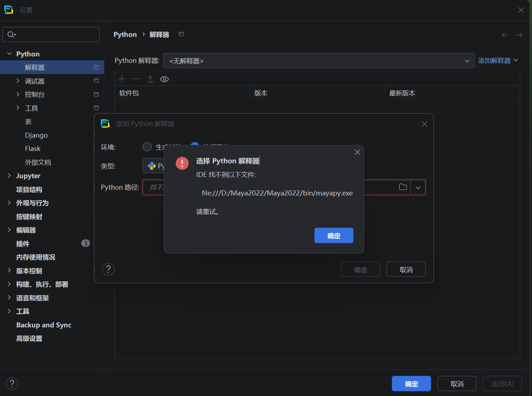Select 外部文档 in the settings tree
Viewport: 532px width, 396px height.
point(38,162)
